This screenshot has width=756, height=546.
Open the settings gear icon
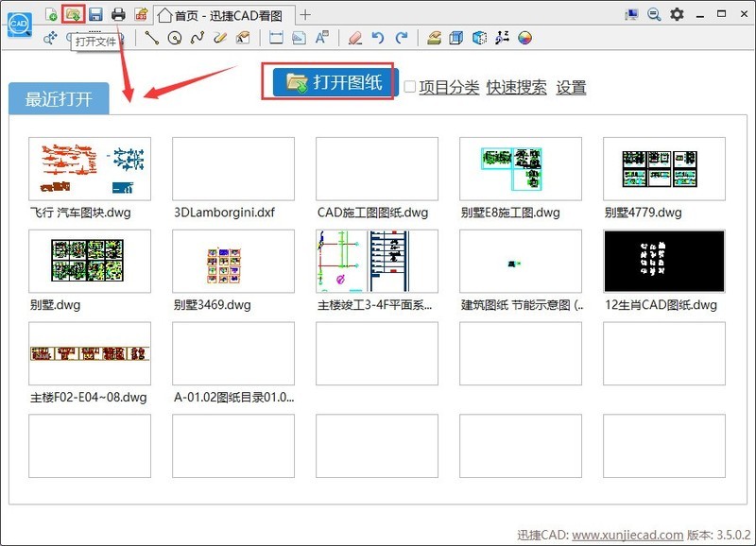click(677, 14)
